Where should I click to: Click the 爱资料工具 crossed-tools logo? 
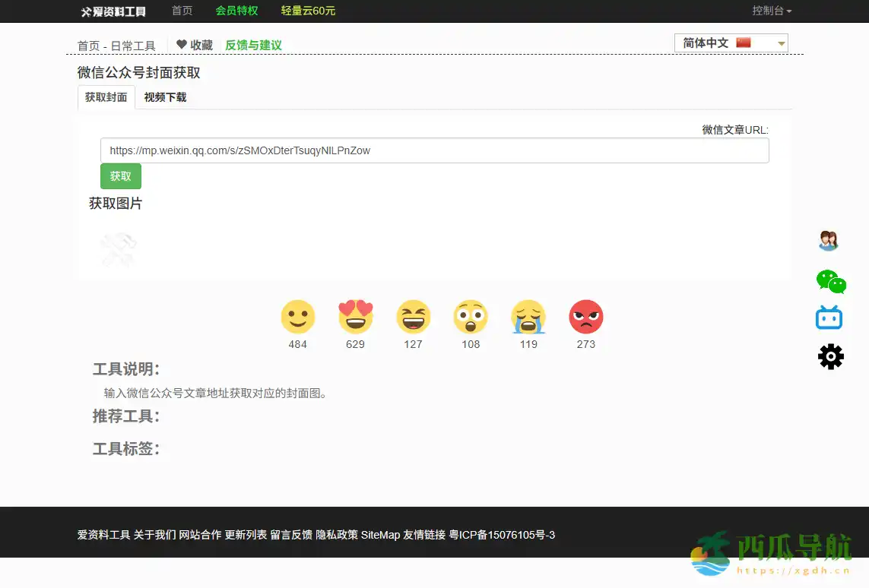click(113, 11)
